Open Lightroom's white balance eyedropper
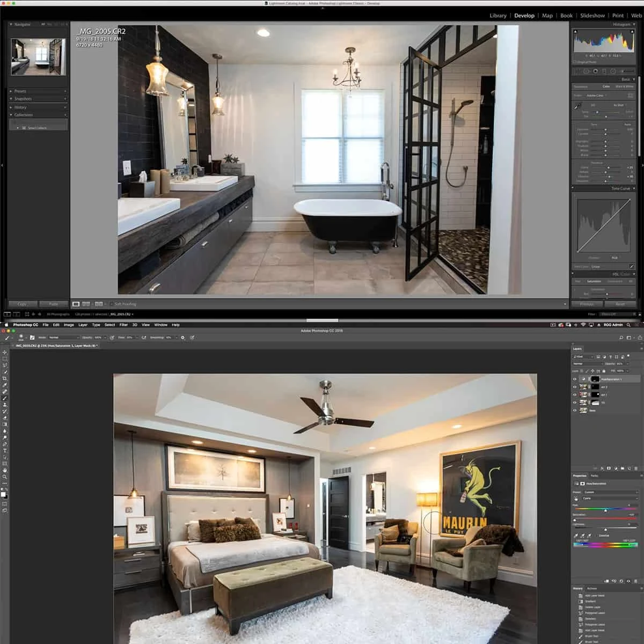Viewport: 644px width, 644px height. [577, 106]
